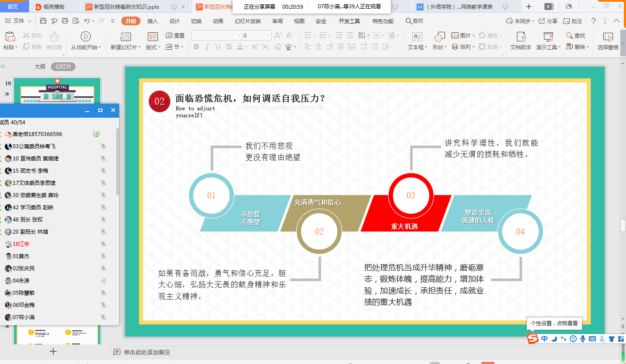The image size is (626, 364).
Task: Toggle bold formatting with B icon
Action: [x=196, y=47]
